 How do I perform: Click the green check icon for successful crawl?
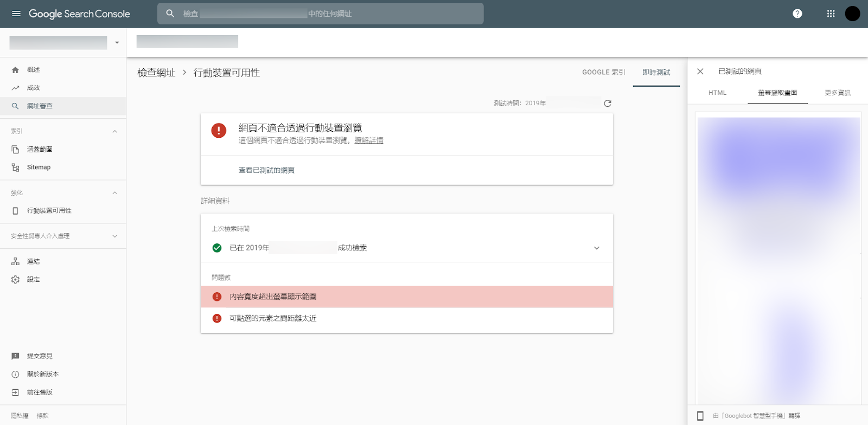pyautogui.click(x=217, y=248)
